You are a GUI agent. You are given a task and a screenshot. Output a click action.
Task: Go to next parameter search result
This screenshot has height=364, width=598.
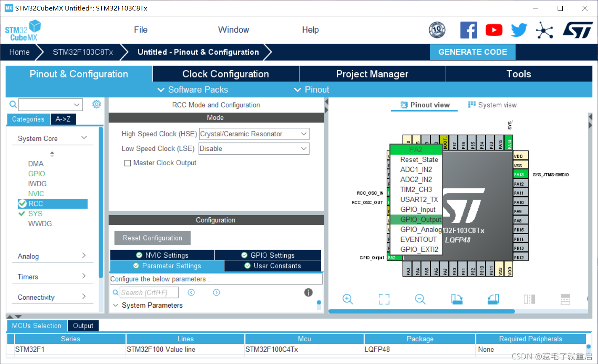click(217, 293)
